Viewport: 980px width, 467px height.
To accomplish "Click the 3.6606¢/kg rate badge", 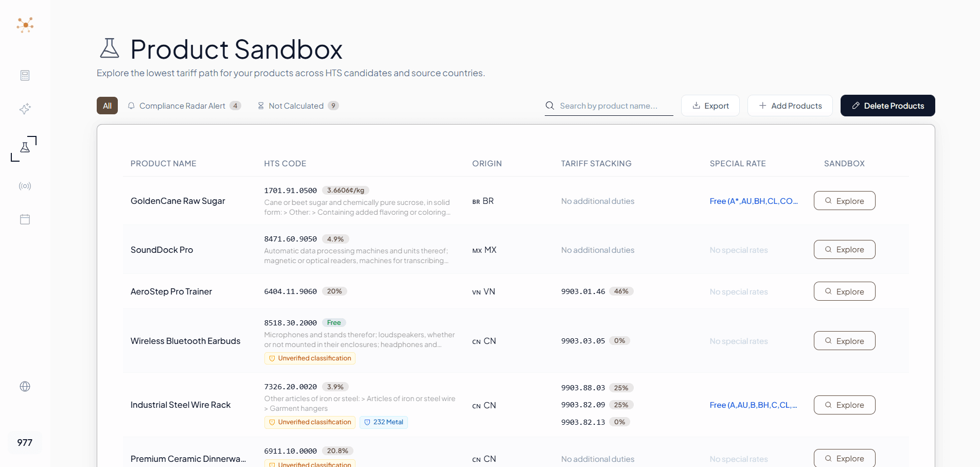I will (x=346, y=191).
